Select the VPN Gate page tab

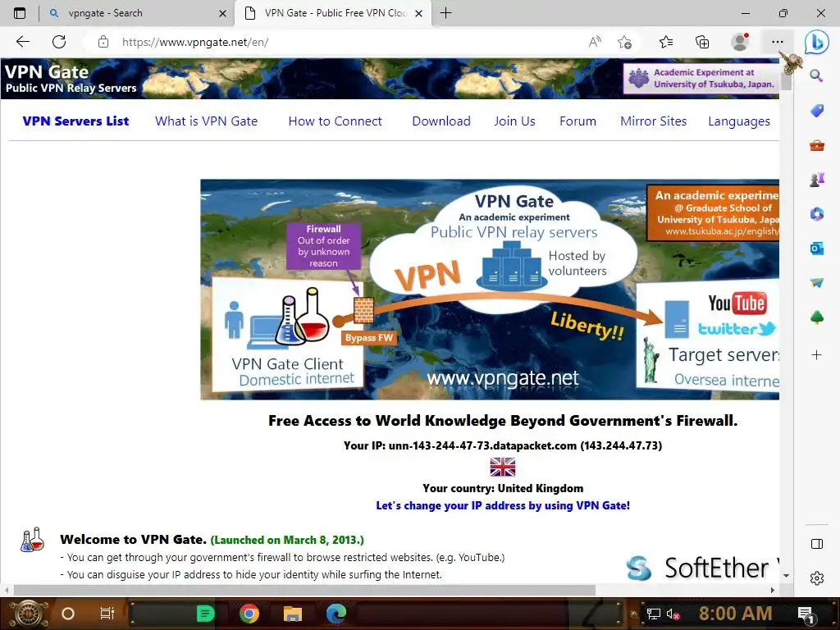(x=333, y=13)
